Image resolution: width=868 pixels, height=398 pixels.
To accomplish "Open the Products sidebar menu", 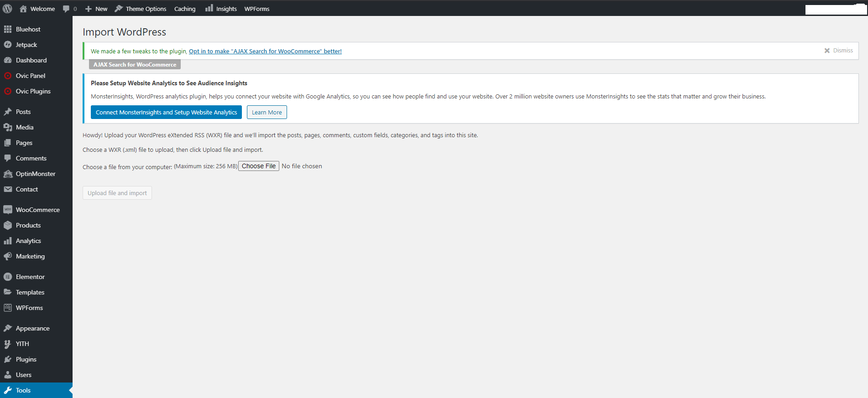I will [x=36, y=225].
